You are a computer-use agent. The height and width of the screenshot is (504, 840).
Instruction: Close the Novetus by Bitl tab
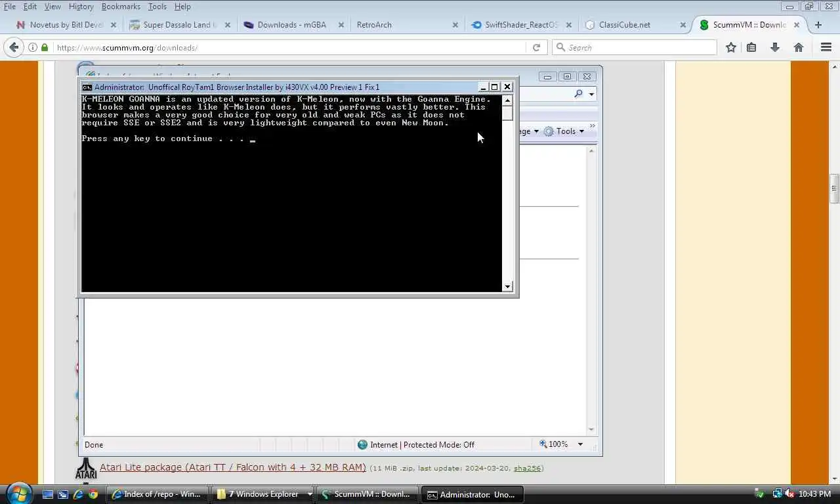pyautogui.click(x=114, y=25)
